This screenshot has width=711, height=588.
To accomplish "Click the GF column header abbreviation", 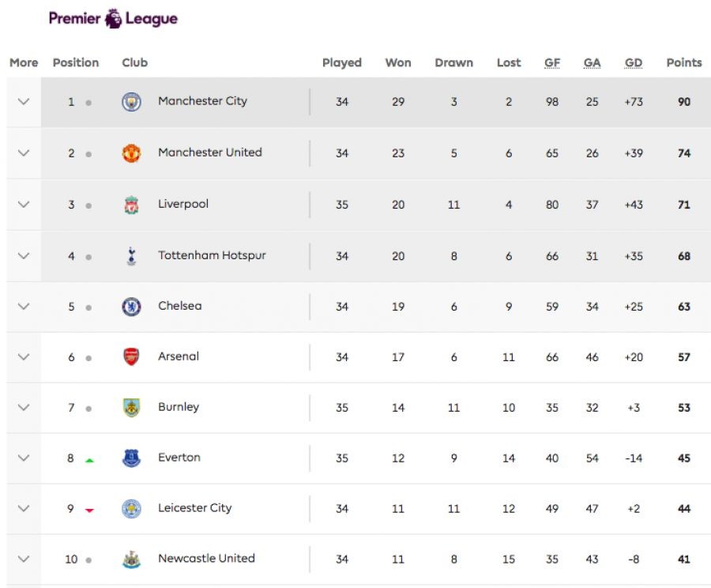I will (x=551, y=62).
